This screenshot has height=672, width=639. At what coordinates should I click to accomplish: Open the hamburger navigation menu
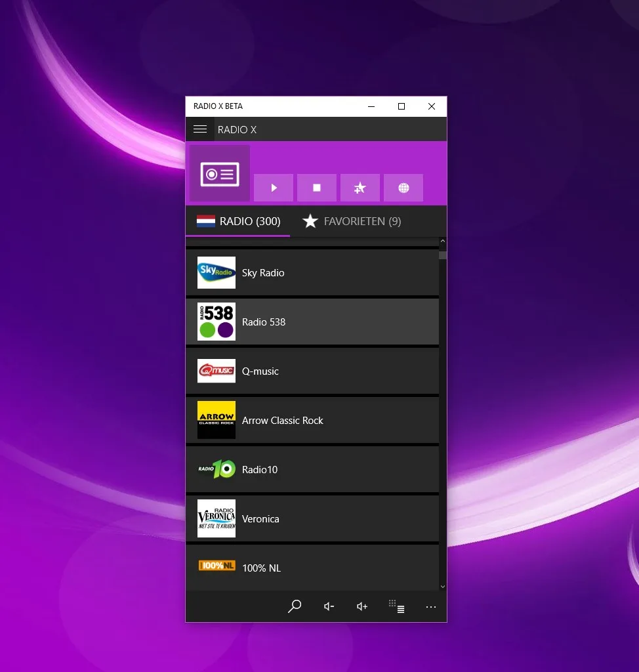click(x=199, y=129)
